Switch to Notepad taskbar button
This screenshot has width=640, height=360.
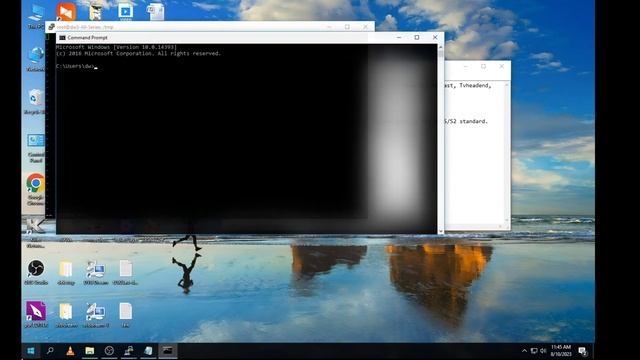[148, 351]
